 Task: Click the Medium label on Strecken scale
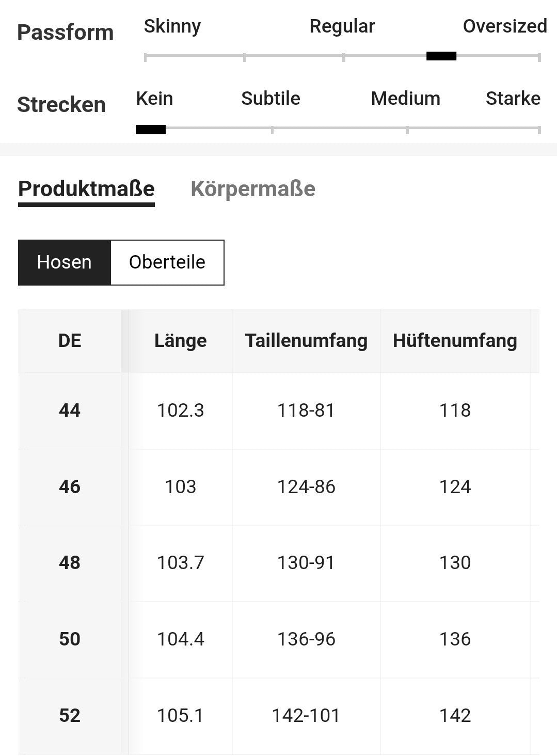pos(406,99)
